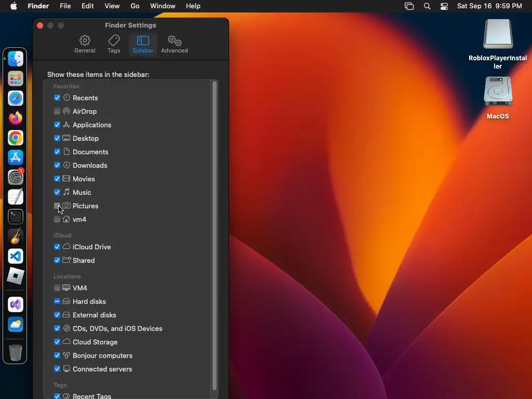Toggle the Documents checkbox

point(57,152)
